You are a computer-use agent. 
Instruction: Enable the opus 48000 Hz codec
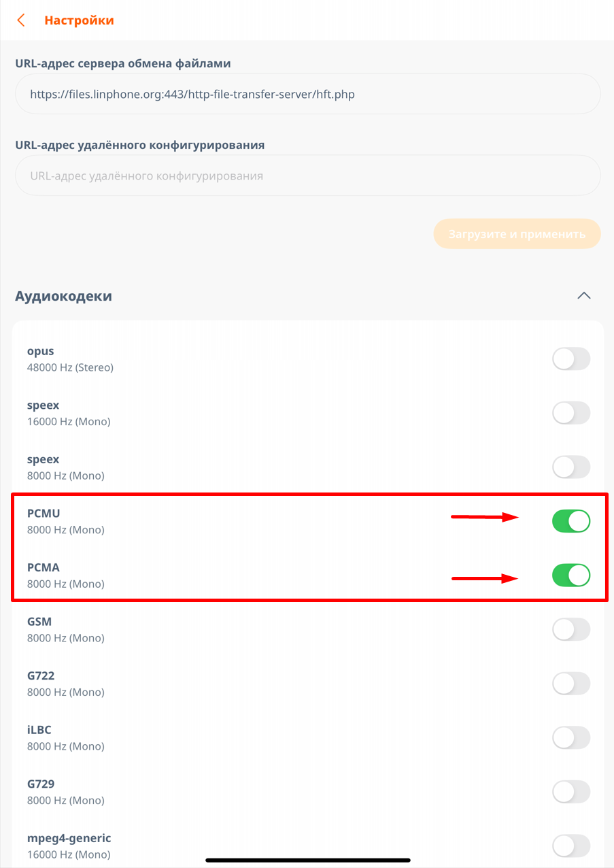tap(570, 359)
